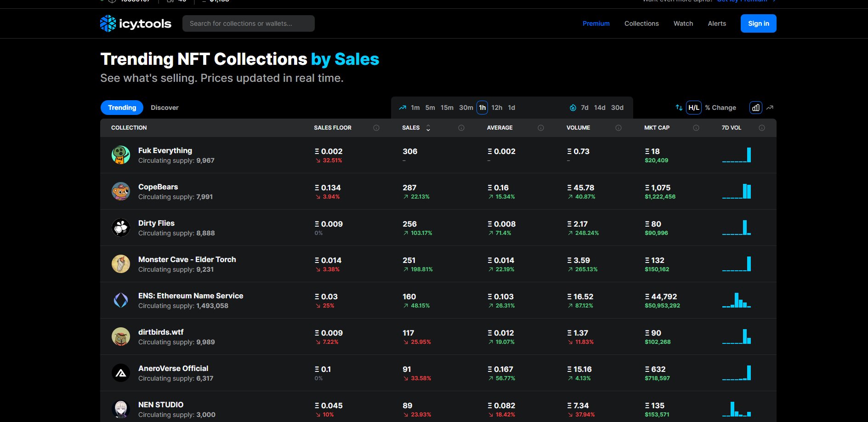
Task: Click the Fuk Everything collection avatar
Action: coord(121,155)
